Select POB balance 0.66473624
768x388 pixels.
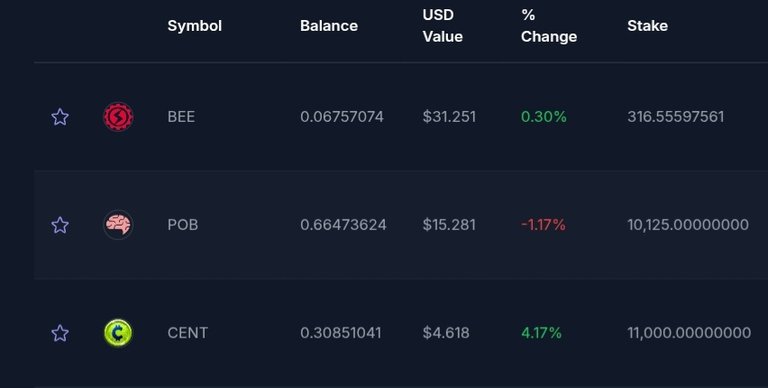pos(343,225)
